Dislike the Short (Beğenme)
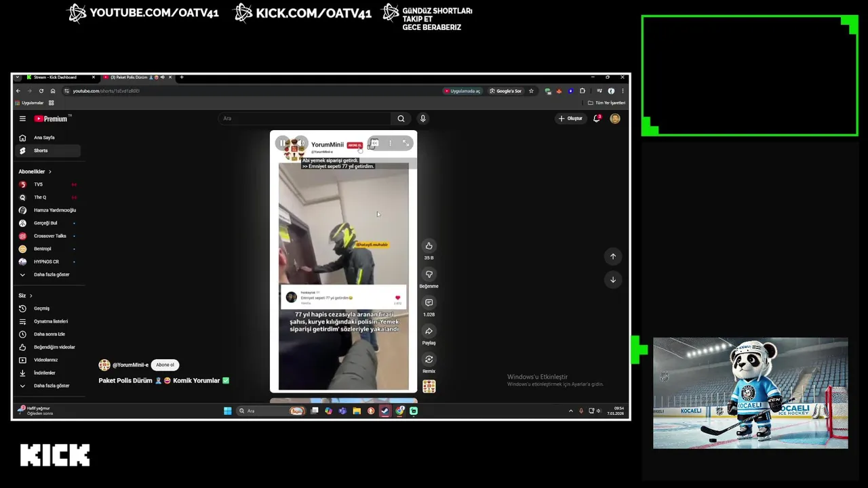Screen dimensions: 868x488 (429, 274)
